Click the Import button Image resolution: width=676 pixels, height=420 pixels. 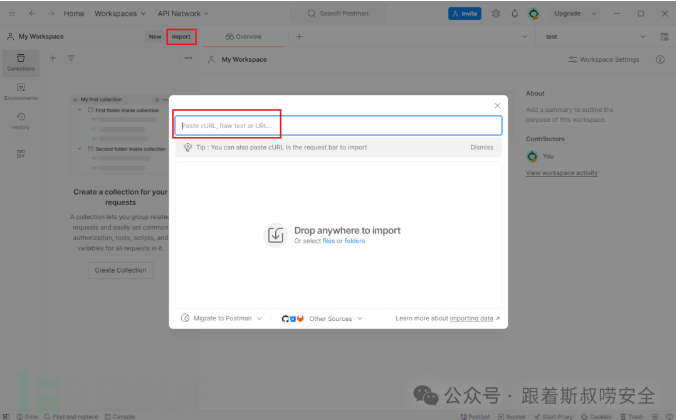click(x=181, y=37)
